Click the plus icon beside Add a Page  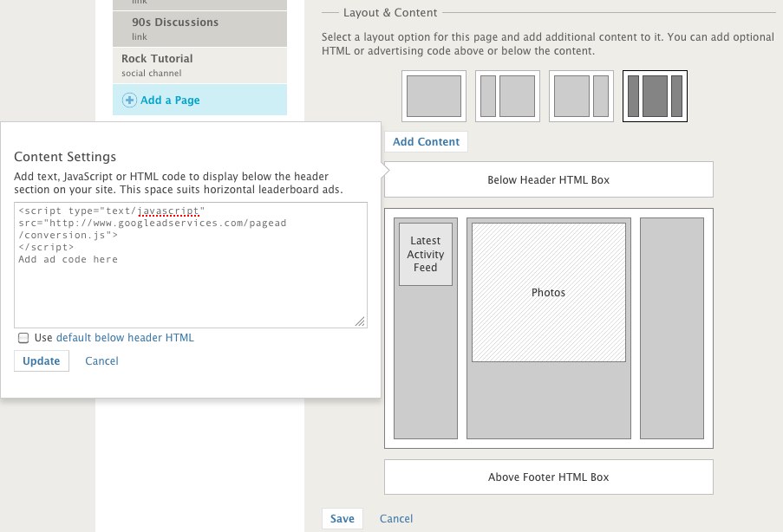coord(129,101)
